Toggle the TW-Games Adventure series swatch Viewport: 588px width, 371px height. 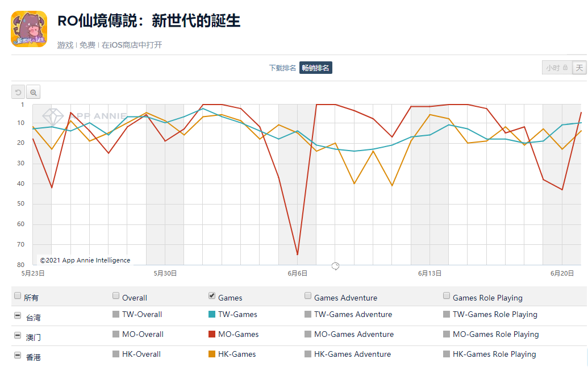(x=308, y=314)
